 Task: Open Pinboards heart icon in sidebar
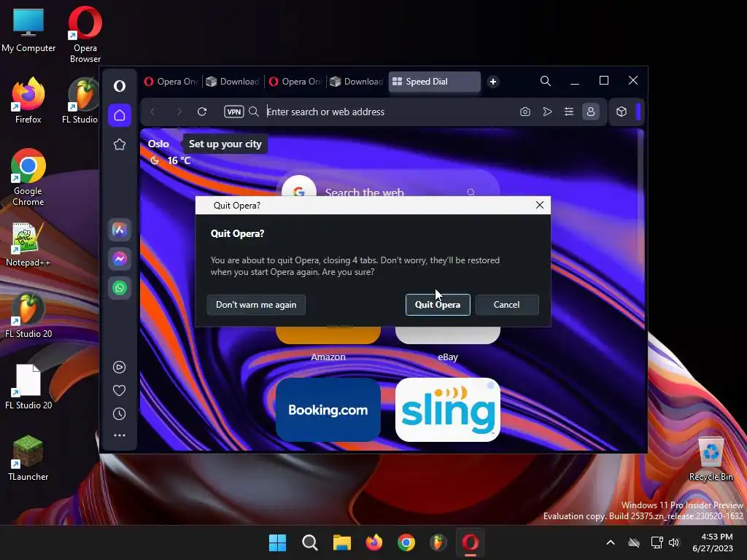click(119, 391)
